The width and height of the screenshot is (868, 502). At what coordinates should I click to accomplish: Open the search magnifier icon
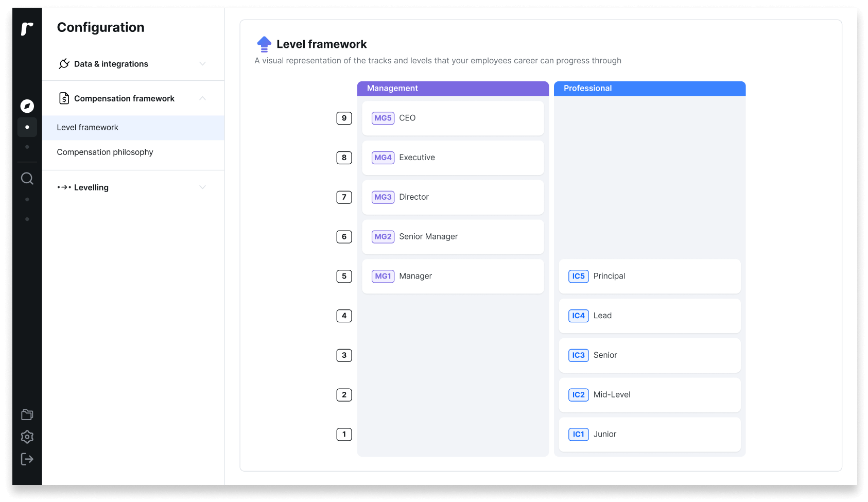coord(27,179)
